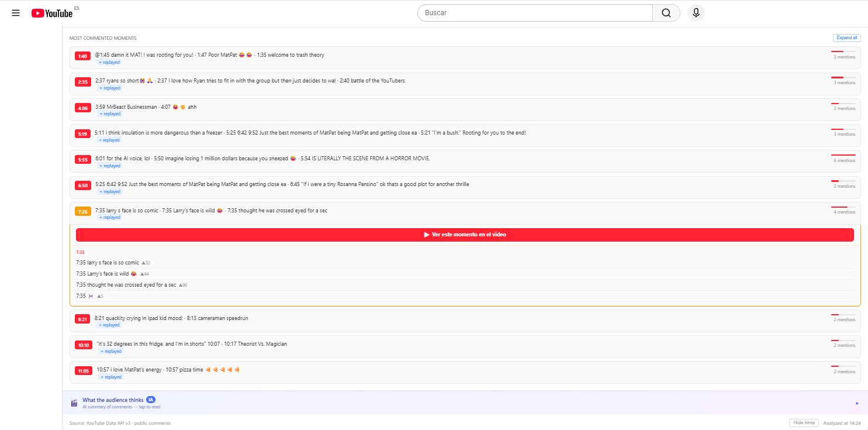The height and width of the screenshot is (430, 868).
Task: Click the 'Analyzed at 14:24' status text
Action: pyautogui.click(x=842, y=423)
